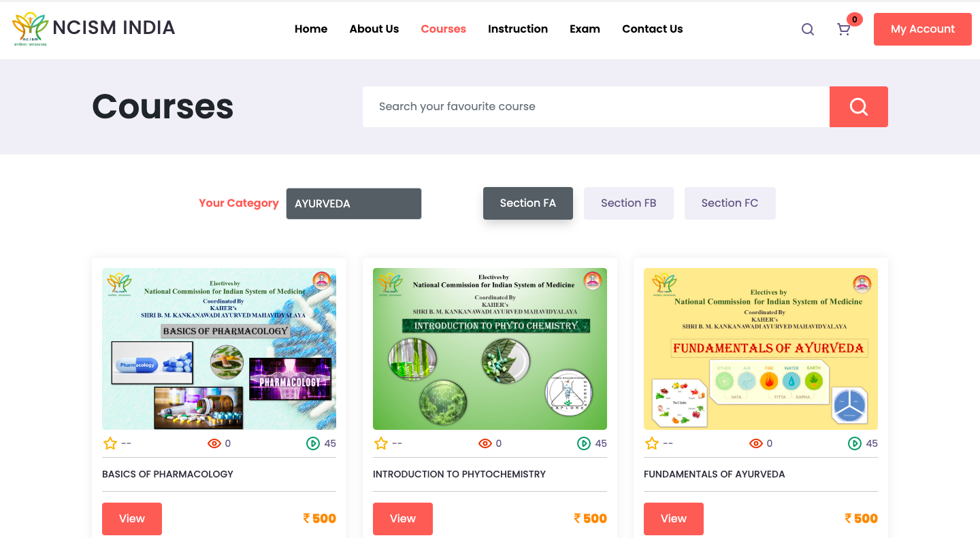Image resolution: width=980 pixels, height=538 pixels.
Task: Open the Courses menu item
Action: coord(444,29)
